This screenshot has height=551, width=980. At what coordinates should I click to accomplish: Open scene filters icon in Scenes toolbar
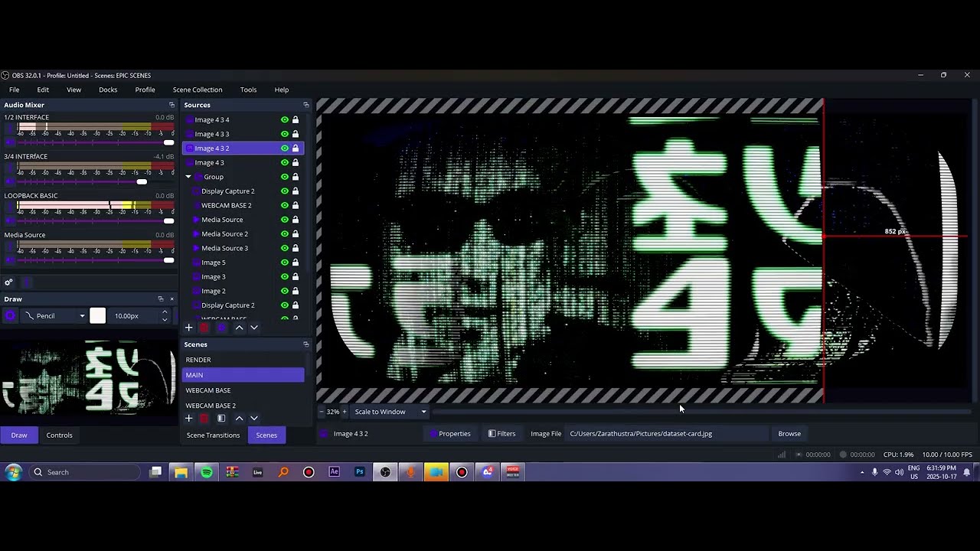pos(221,419)
